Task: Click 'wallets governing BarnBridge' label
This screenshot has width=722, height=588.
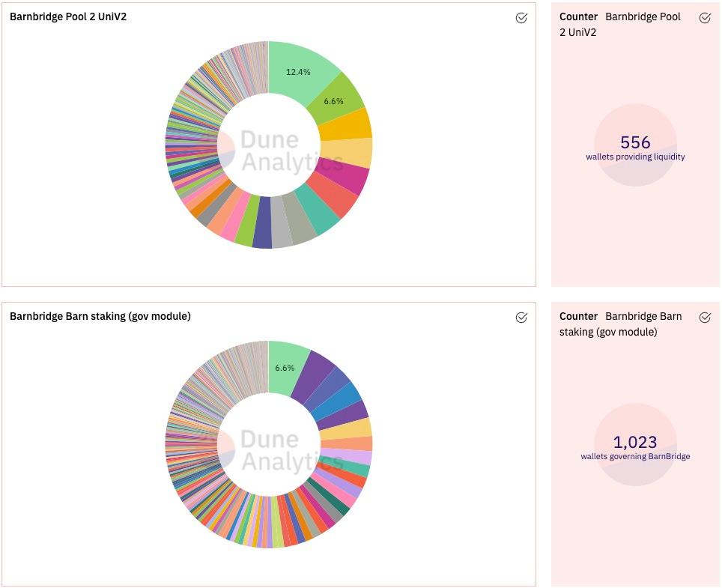Action: [x=635, y=456]
